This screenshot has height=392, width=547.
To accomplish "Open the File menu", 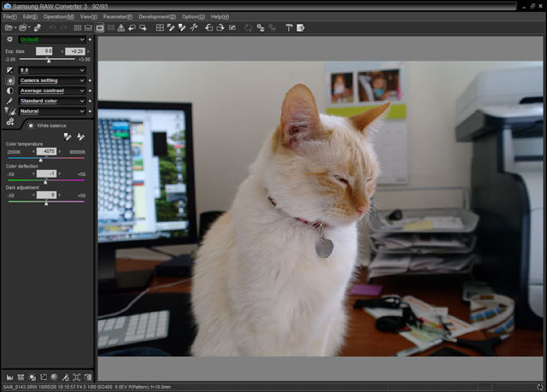I will (9, 16).
